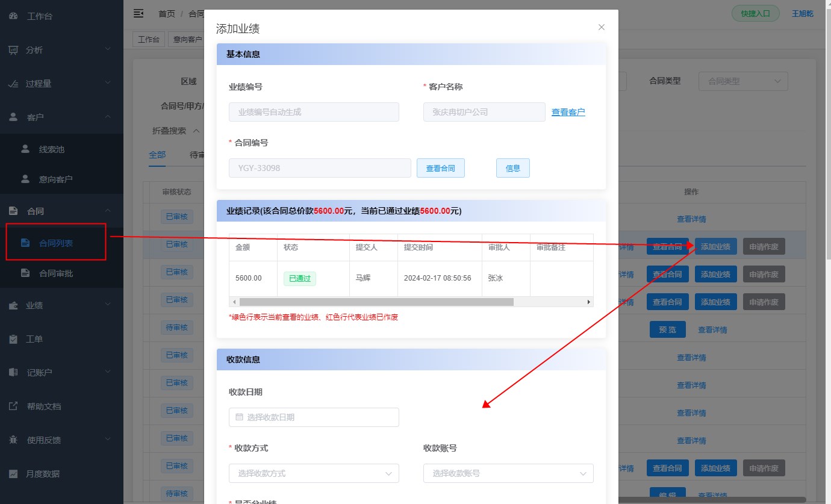This screenshot has height=504, width=831.
Task: Expand the 过程量 sidebar menu
Action: pyautogui.click(x=107, y=83)
